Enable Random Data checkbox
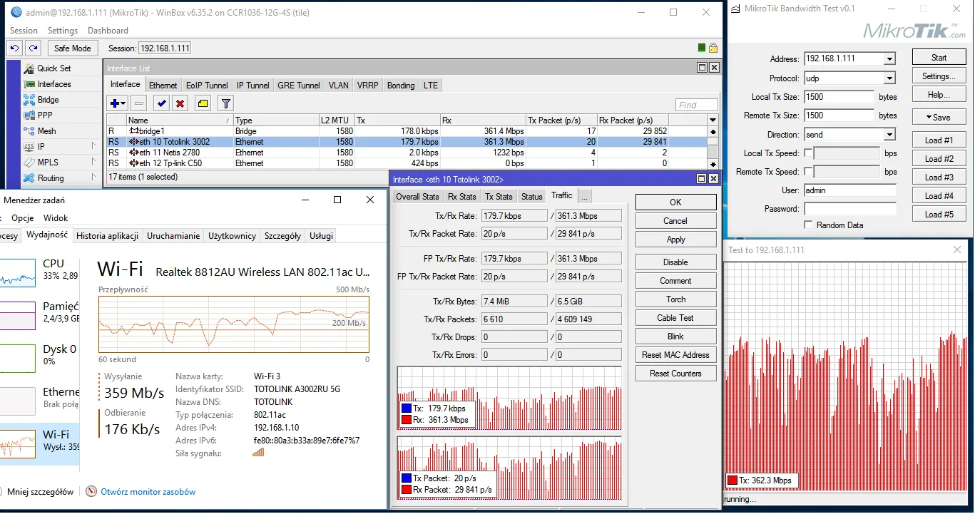The width and height of the screenshot is (980, 519). 808,225
